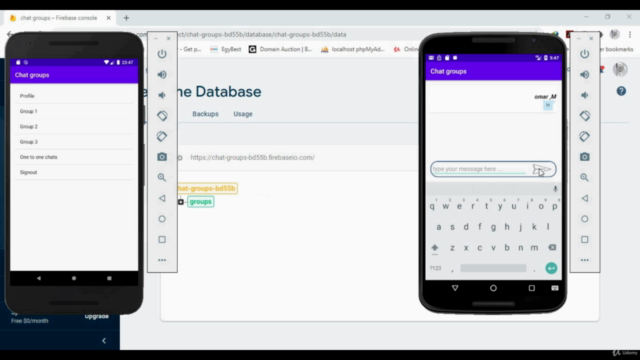Send message with paper plane icon
Screen dimensions: 640x360
[541, 169]
